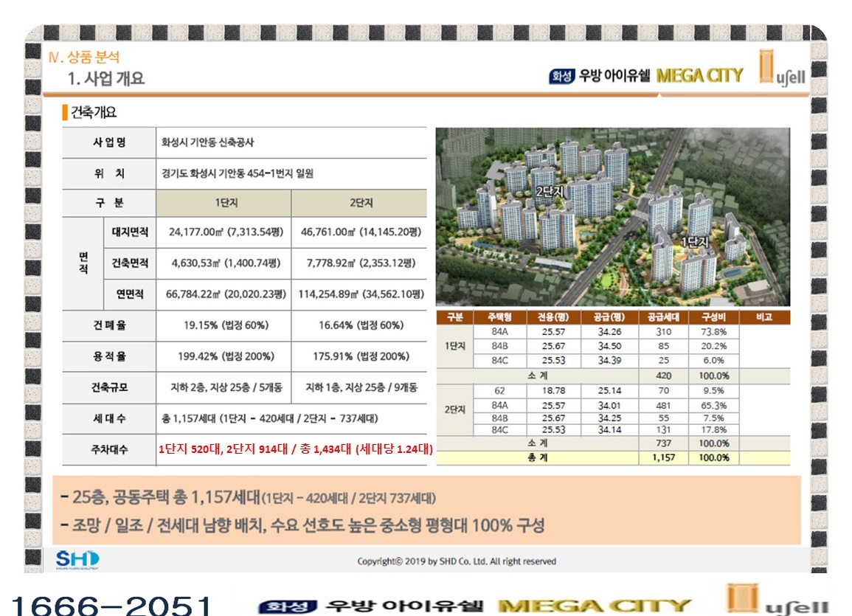852x616 pixels.
Task: Click the 공급세대 column header
Action: click(x=663, y=316)
